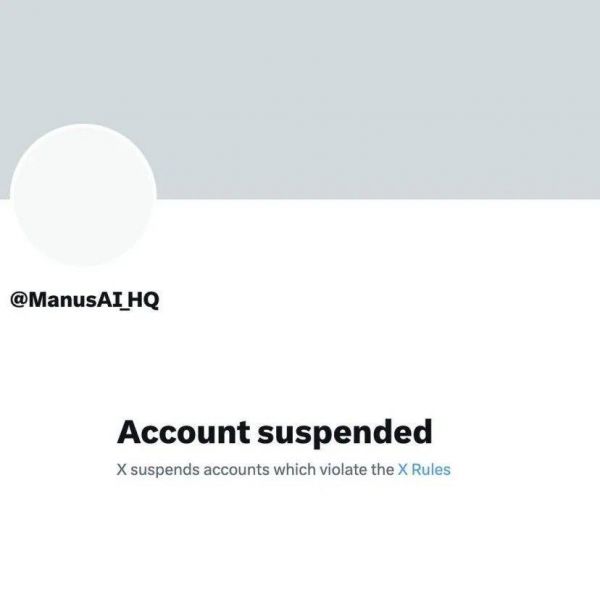600x616 pixels.
Task: Select the @ManusAI_HQ handle text
Action: [x=84, y=300]
